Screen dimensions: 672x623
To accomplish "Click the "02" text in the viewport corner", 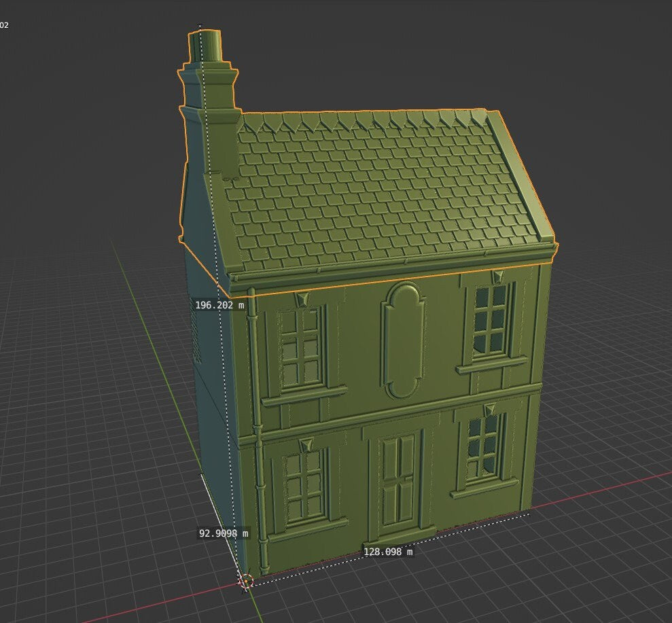I will tap(4, 25).
